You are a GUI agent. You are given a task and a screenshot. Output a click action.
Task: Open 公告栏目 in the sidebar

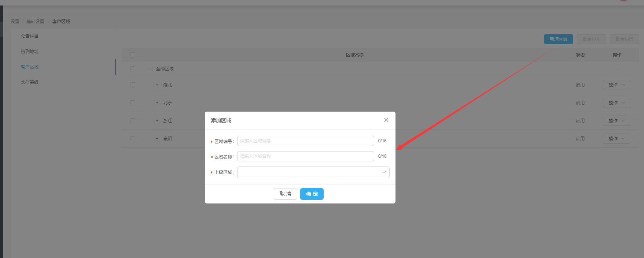coord(30,36)
